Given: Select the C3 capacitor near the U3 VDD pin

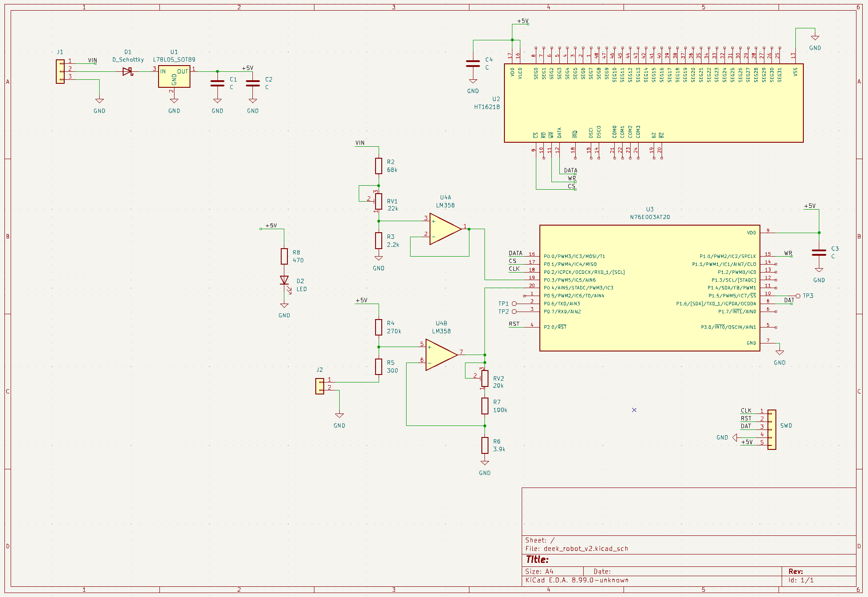Looking at the screenshot, I should [x=819, y=253].
